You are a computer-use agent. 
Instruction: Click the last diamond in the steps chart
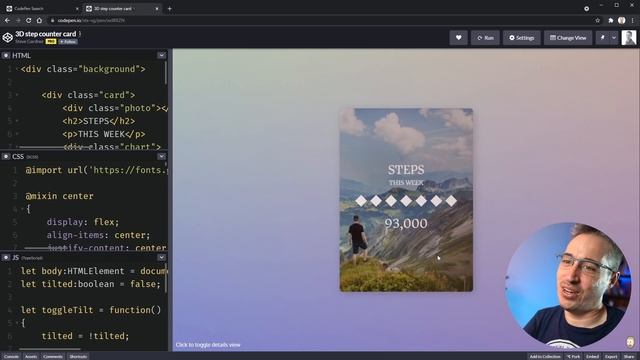point(451,200)
